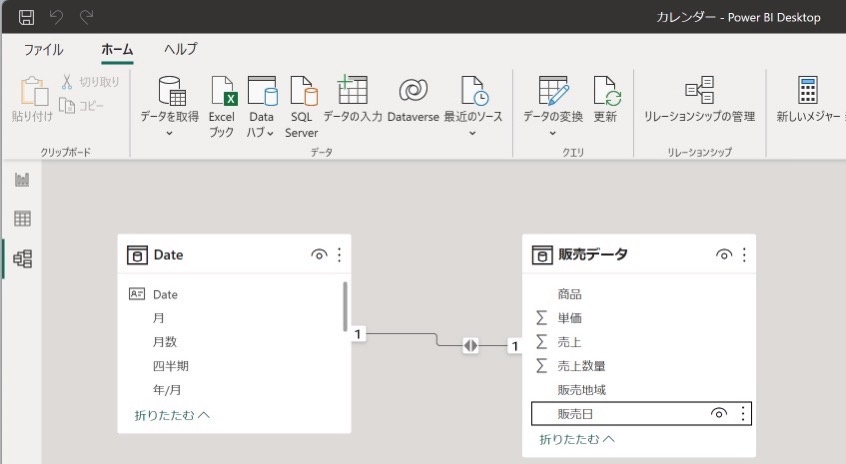Click the コピー copy button

[81, 106]
